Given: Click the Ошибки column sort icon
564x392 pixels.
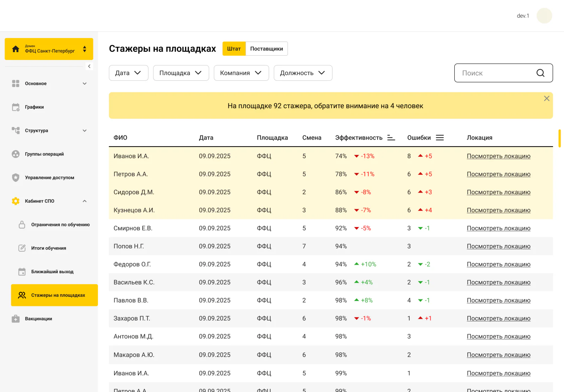Looking at the screenshot, I should pos(440,138).
